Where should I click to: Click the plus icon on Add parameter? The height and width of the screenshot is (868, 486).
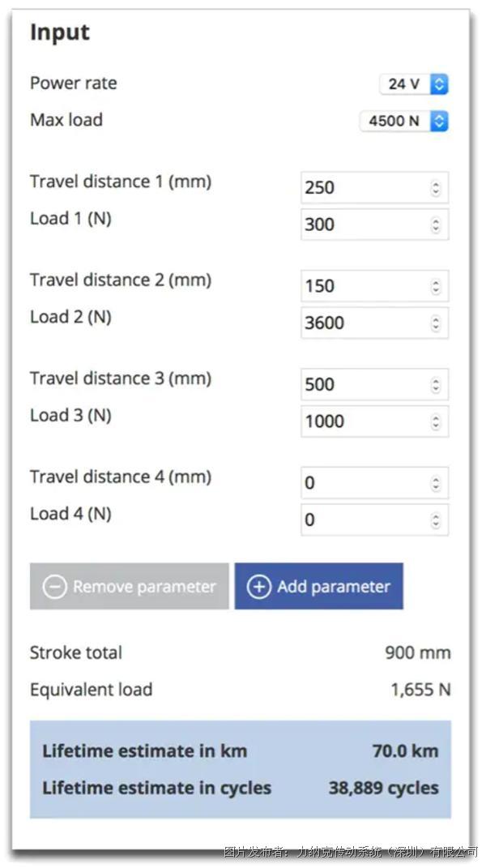(258, 587)
